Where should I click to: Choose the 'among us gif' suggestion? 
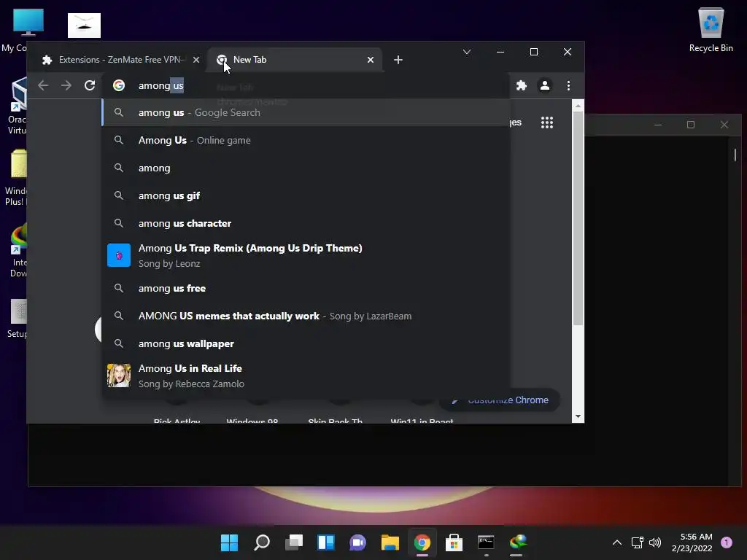click(x=306, y=195)
